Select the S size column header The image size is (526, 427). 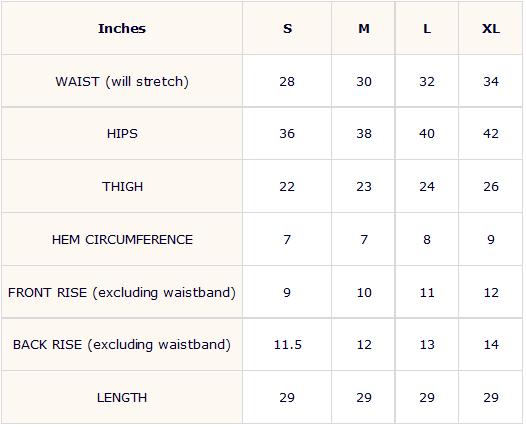coord(287,29)
